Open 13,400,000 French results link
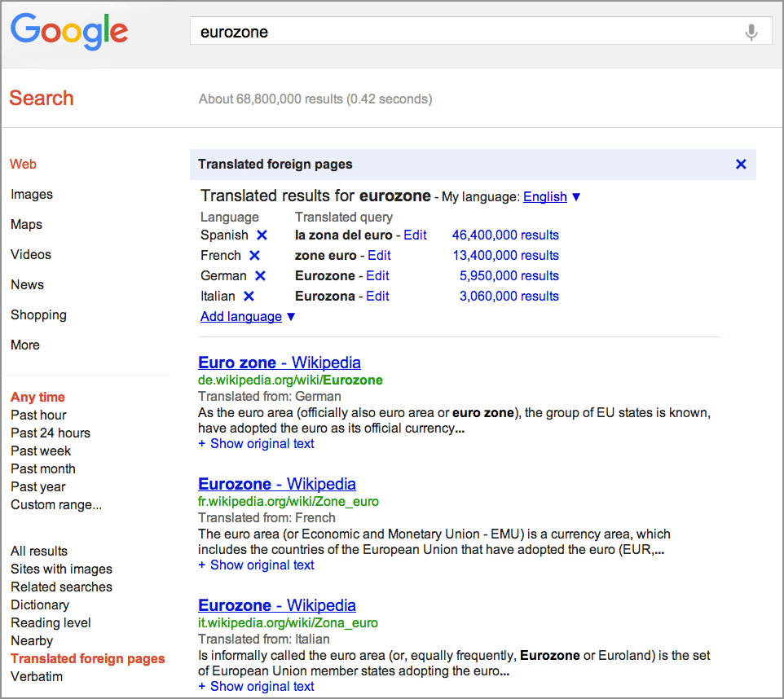This screenshot has height=699, width=784. 505,256
